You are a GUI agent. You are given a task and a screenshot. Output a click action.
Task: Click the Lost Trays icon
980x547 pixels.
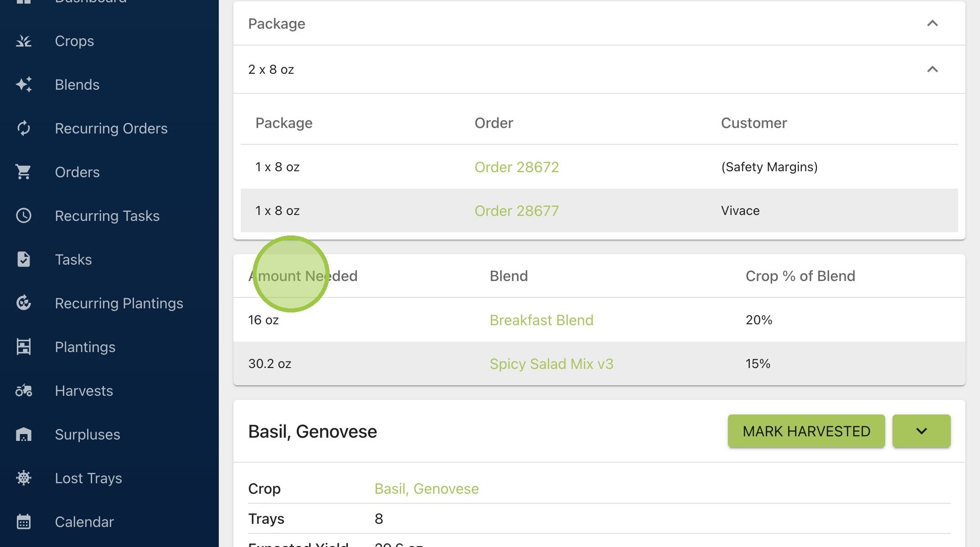(24, 478)
